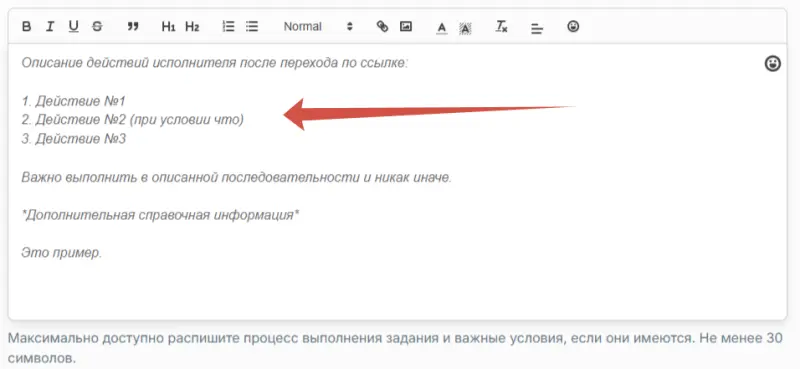This screenshot has height=369, width=800.
Task: Open text alignment options
Action: point(537,28)
